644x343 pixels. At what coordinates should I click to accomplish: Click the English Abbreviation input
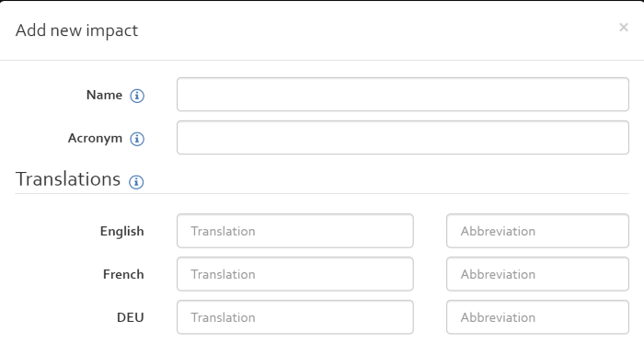coord(537,231)
